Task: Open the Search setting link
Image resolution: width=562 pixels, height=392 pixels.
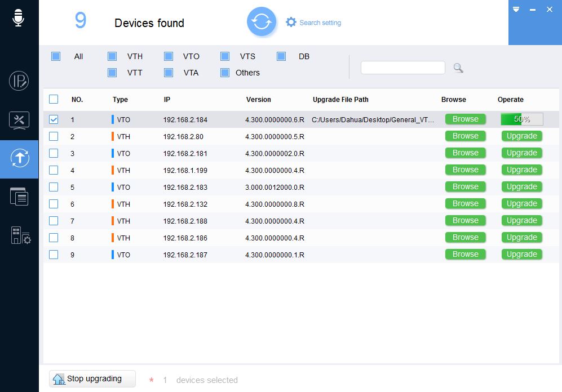Action: click(x=320, y=23)
